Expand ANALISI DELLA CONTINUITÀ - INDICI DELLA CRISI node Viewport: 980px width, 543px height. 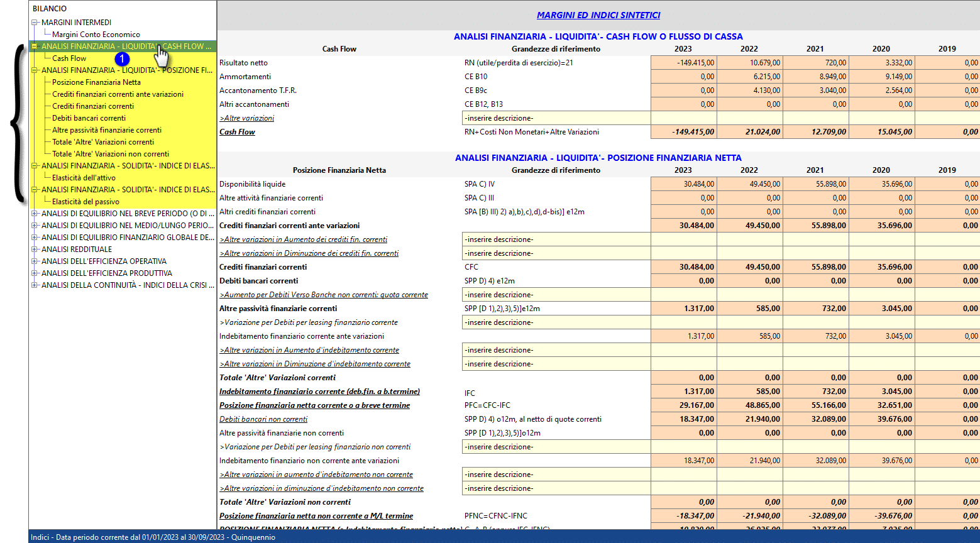pyautogui.click(x=35, y=285)
